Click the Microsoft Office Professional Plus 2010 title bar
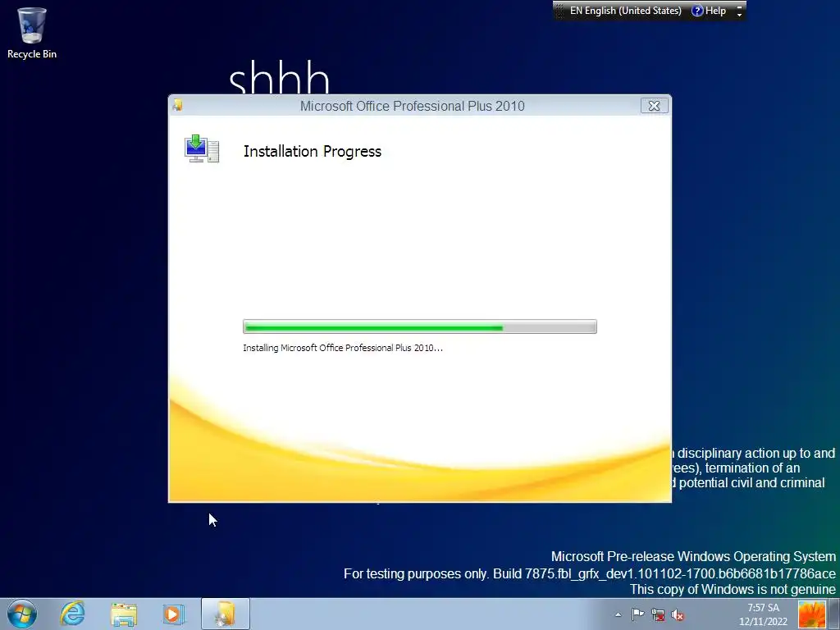The width and height of the screenshot is (840, 630). click(x=412, y=106)
